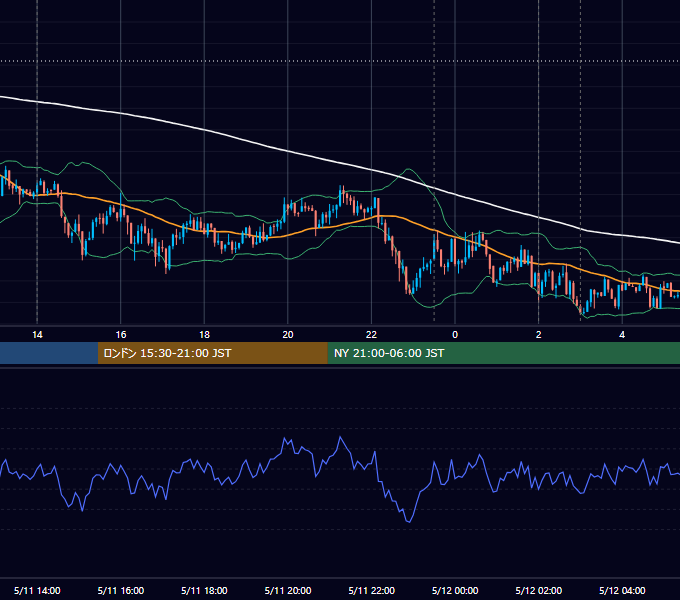The height and width of the screenshot is (600, 680).
Task: Click the blue session bar before London
Action: tap(49, 353)
